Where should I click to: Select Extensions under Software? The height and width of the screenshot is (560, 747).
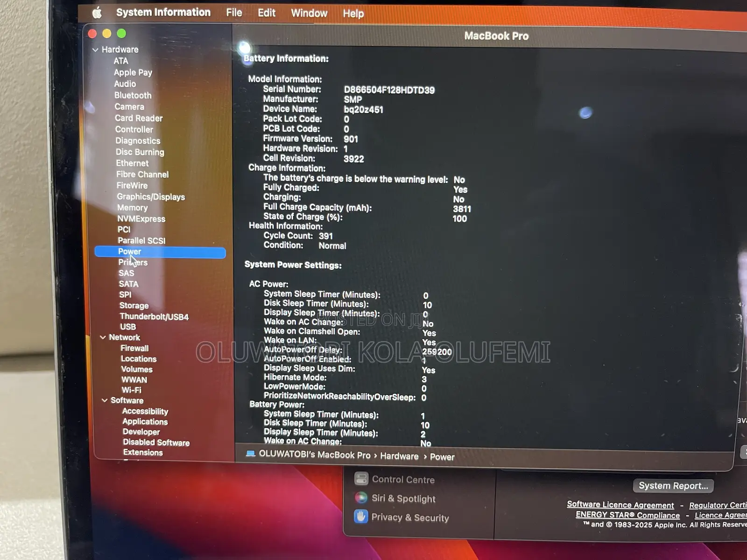pyautogui.click(x=143, y=453)
